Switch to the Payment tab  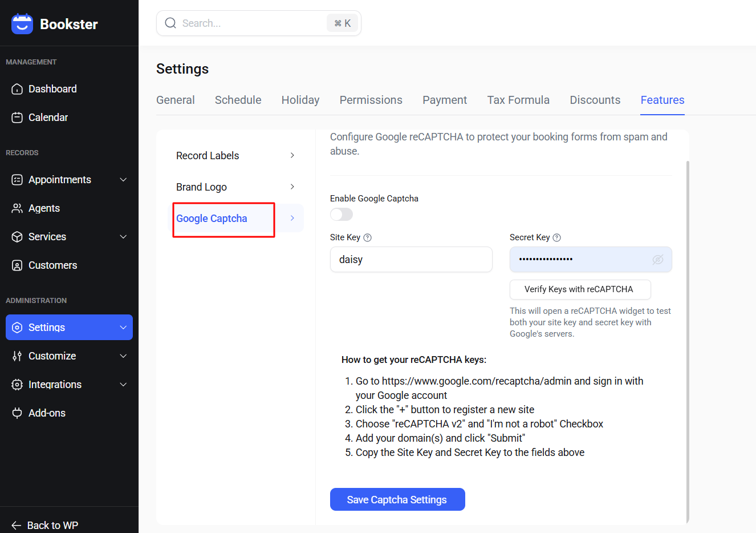coord(444,100)
